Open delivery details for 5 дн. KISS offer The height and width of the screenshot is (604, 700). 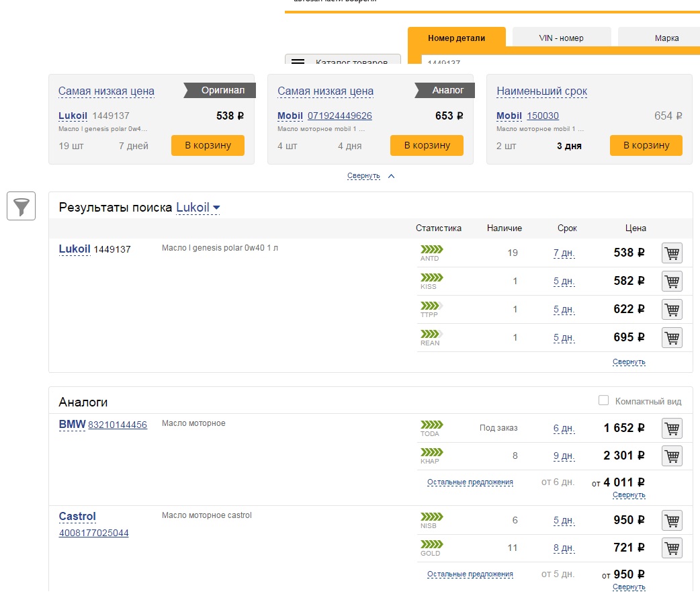pyautogui.click(x=564, y=282)
